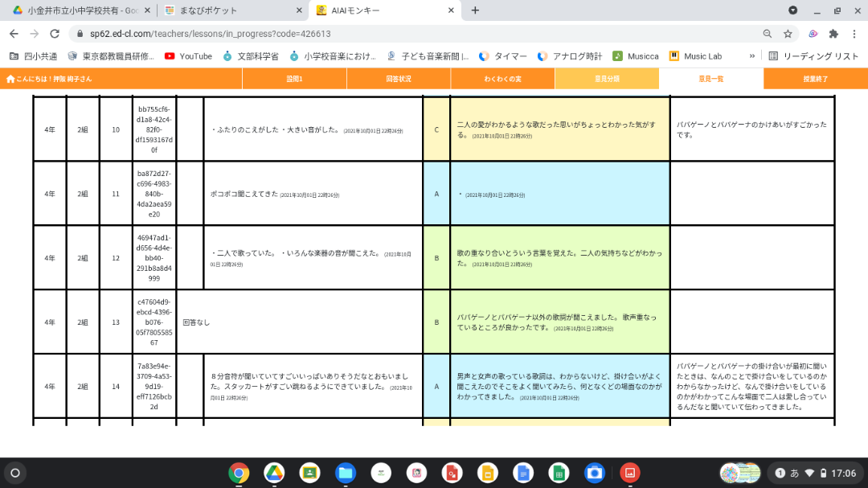Open the Files app in shelf

coord(345,473)
